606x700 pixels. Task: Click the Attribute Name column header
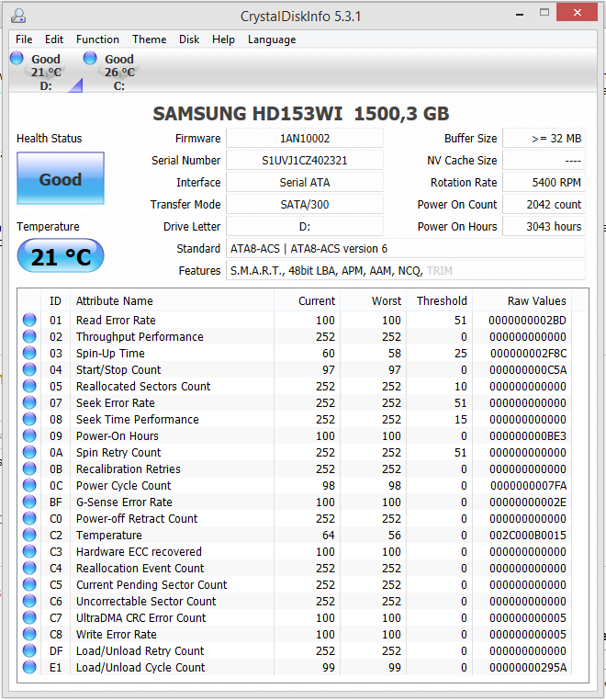tap(115, 300)
